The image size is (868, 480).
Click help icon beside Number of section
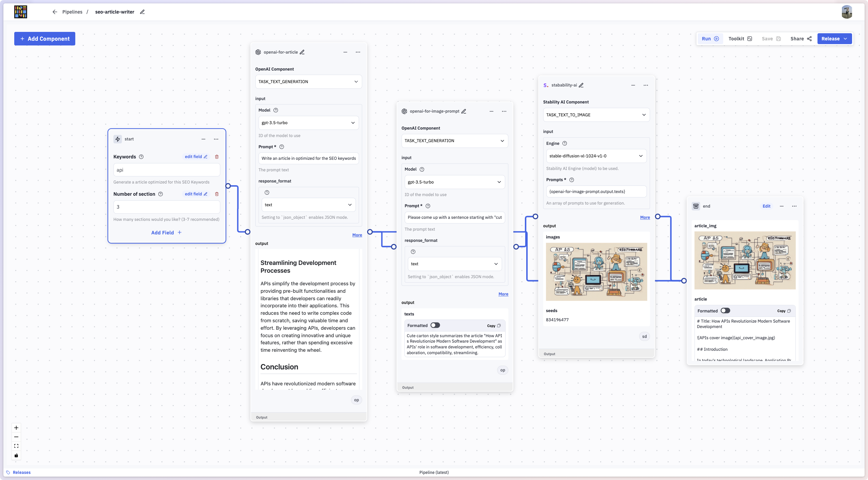(x=161, y=194)
